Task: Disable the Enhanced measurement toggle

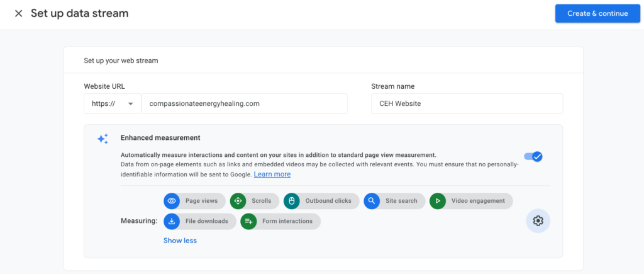Action: click(533, 156)
